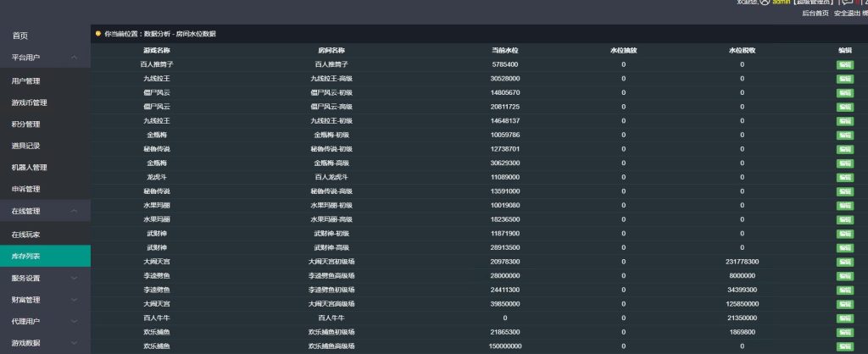Edit the 大闹天宫初级场 room row

click(x=845, y=263)
